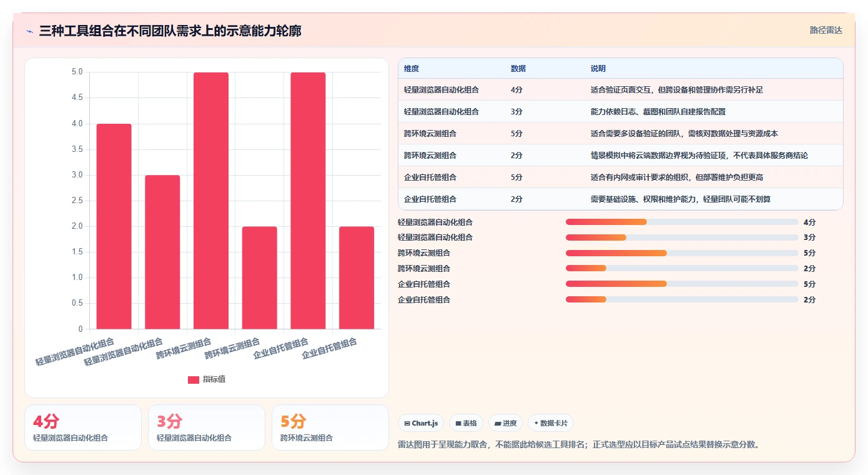Click the 跨环境云测组合 bar reaching 5.0
This screenshot has height=475, width=868.
[211, 201]
